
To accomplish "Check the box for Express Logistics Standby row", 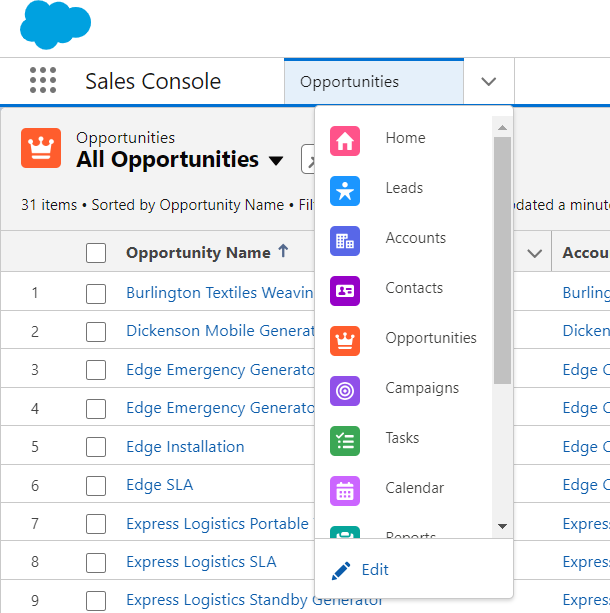I will (96, 601).
